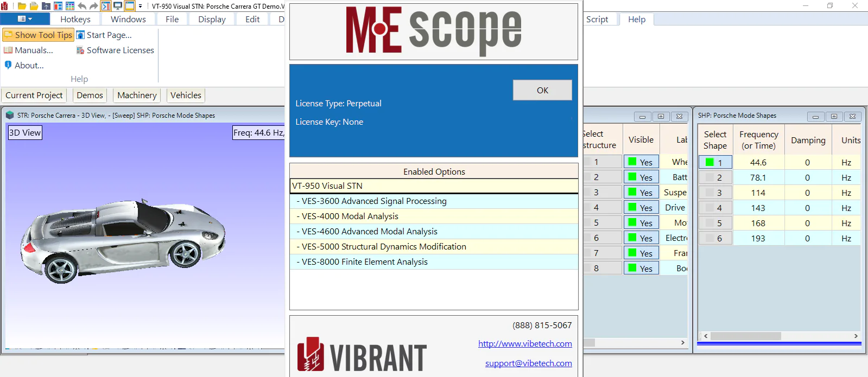Open the Hotkeys tab
Image resolution: width=868 pixels, height=377 pixels.
[x=75, y=19]
